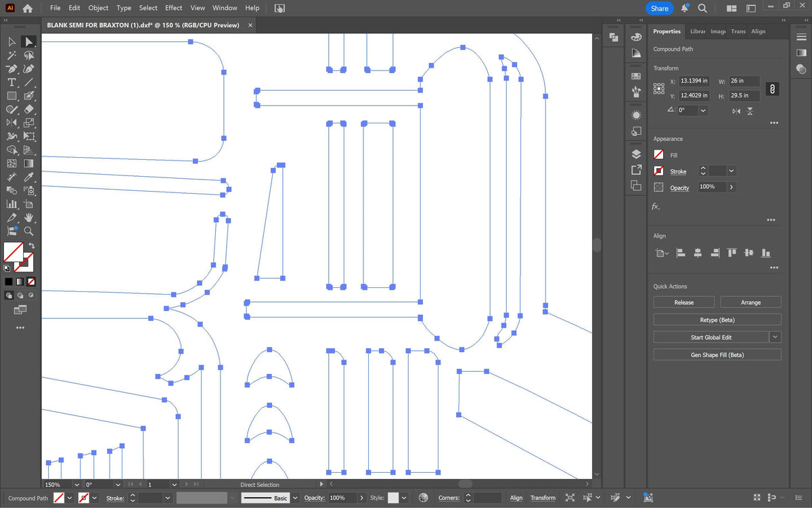Click the Retype (Beta) button

click(x=717, y=320)
